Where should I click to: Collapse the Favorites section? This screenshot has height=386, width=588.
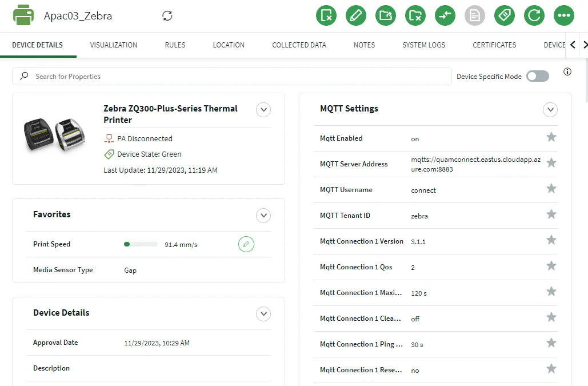pos(263,215)
